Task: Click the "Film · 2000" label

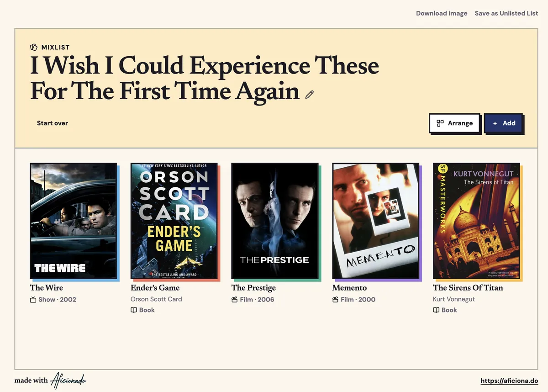Action: click(x=358, y=300)
